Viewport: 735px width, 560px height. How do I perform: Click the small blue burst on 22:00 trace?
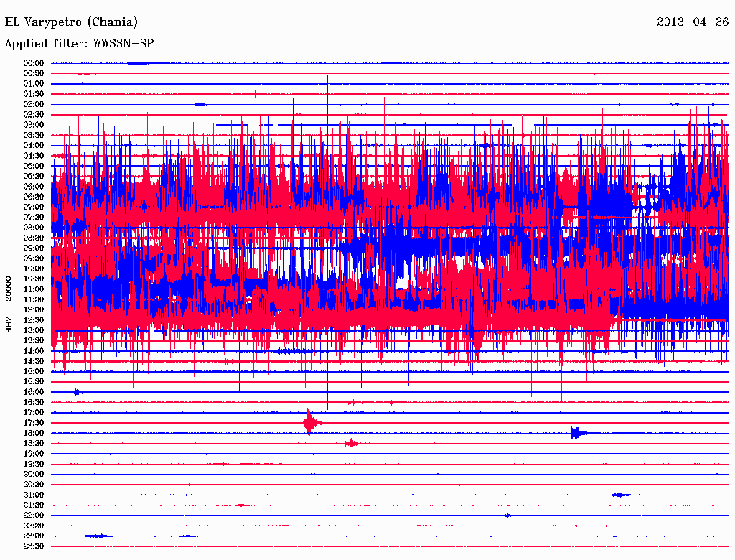tap(508, 515)
